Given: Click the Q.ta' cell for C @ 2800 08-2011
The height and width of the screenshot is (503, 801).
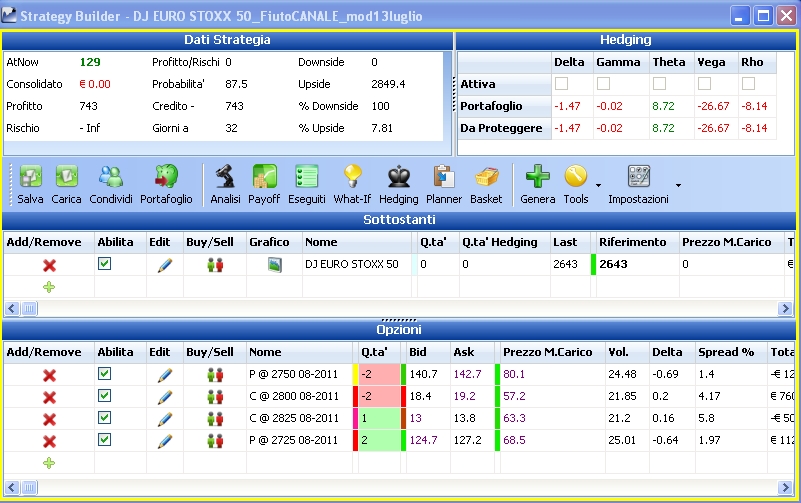Looking at the screenshot, I should pyautogui.click(x=379, y=396).
